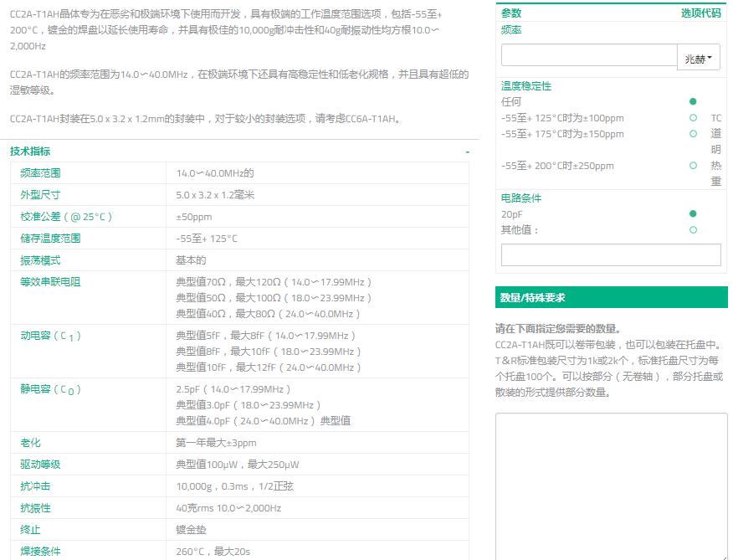Click the 基本的 value cell
The height and width of the screenshot is (560, 733).
click(x=191, y=260)
